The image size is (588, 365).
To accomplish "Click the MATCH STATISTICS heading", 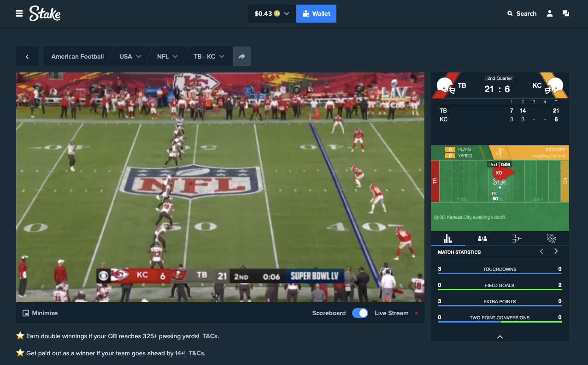I will (459, 252).
